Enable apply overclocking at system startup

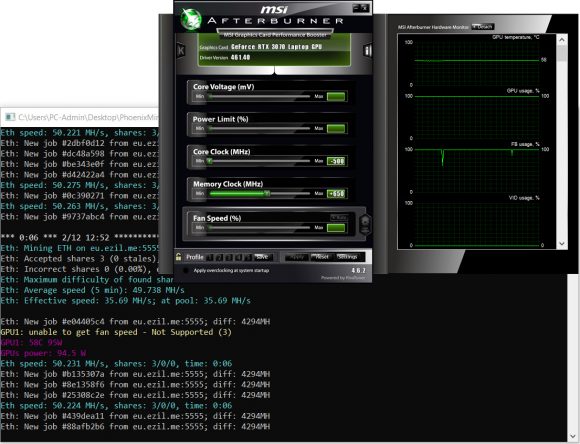pos(186,270)
